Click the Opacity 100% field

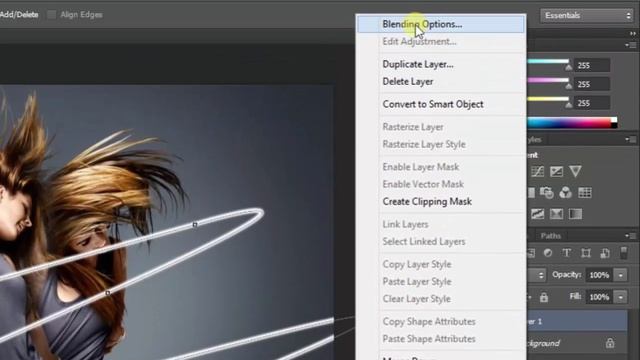pos(599,275)
